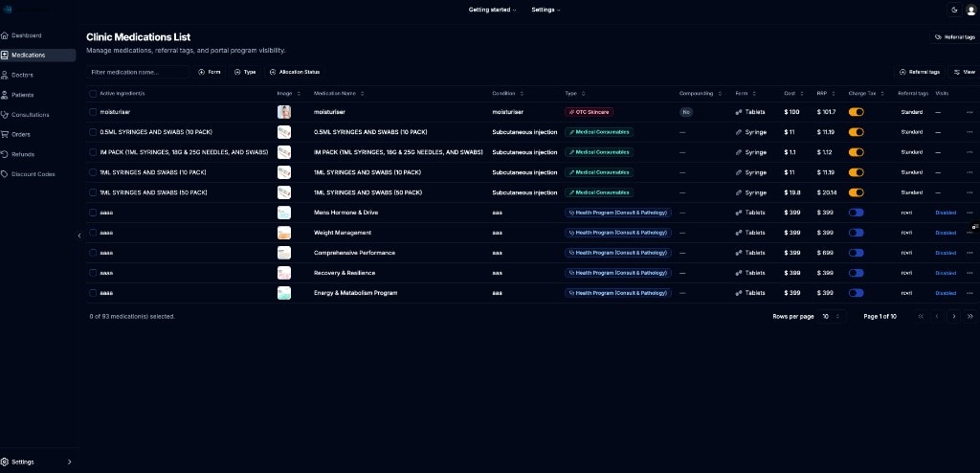
Task: Expand Getting started menu
Action: coord(493,10)
